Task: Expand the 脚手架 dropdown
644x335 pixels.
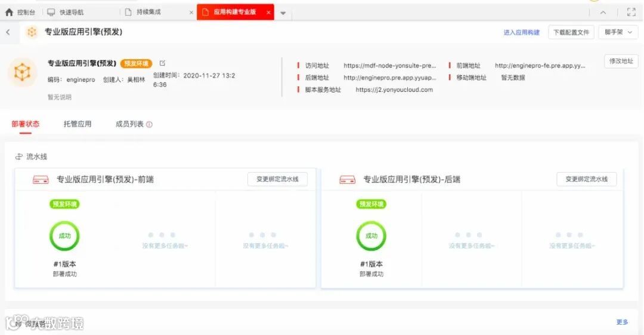Action: pyautogui.click(x=618, y=32)
